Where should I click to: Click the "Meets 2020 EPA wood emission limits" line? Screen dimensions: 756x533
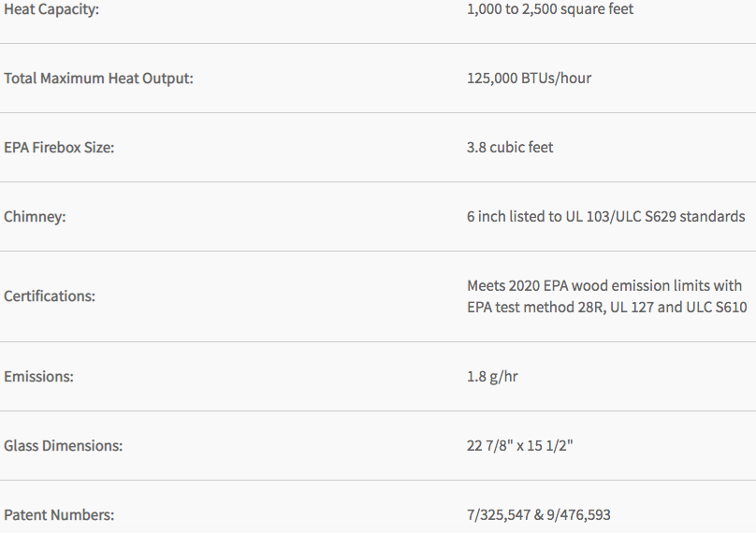603,285
